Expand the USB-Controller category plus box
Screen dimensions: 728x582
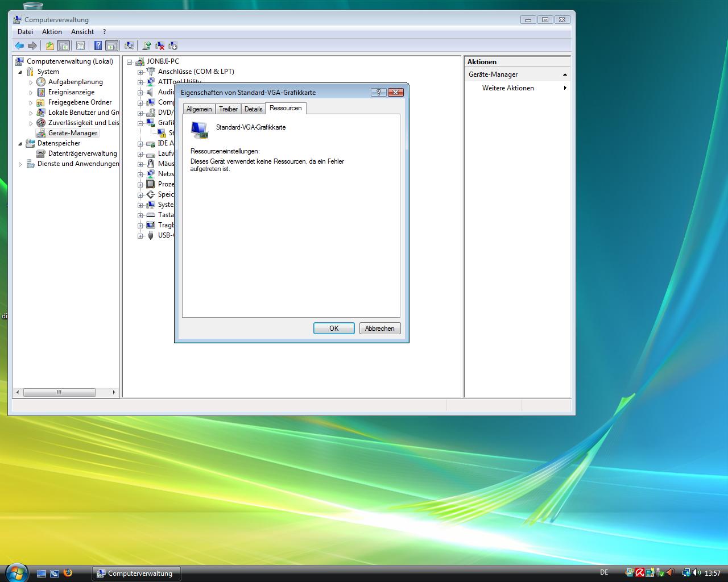point(140,236)
